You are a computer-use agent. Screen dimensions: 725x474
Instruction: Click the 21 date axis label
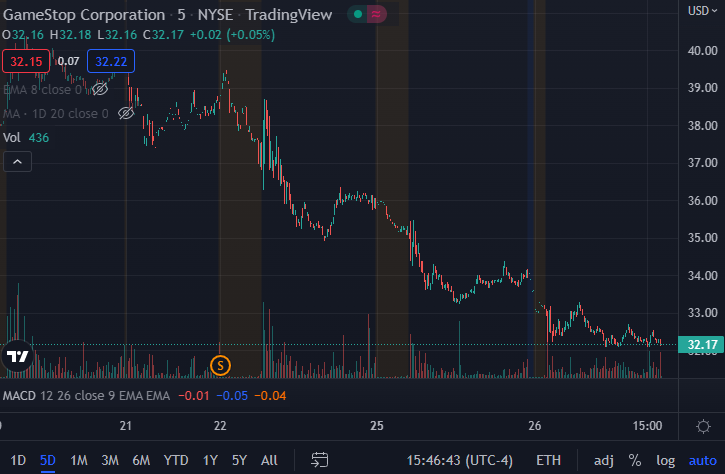[126, 425]
